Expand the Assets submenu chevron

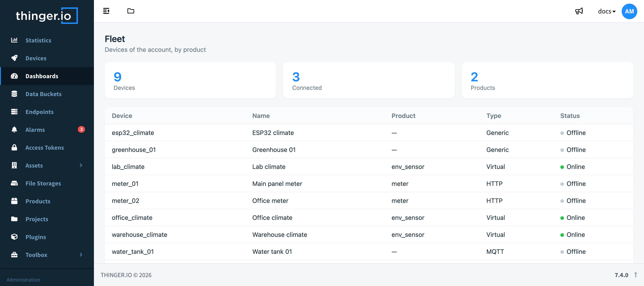(x=81, y=165)
